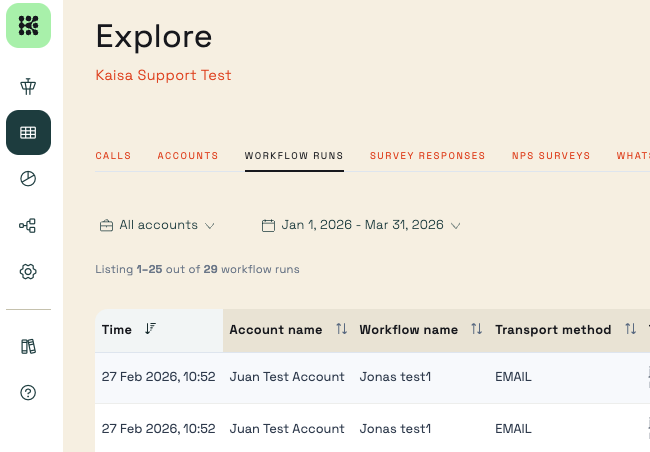
Task: Click the briefcase icon beside All accounts
Action: click(107, 226)
